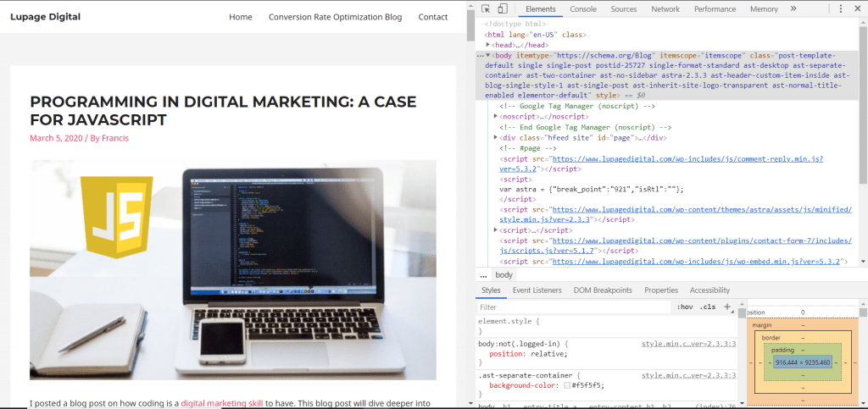Open the Network tab

(x=665, y=8)
